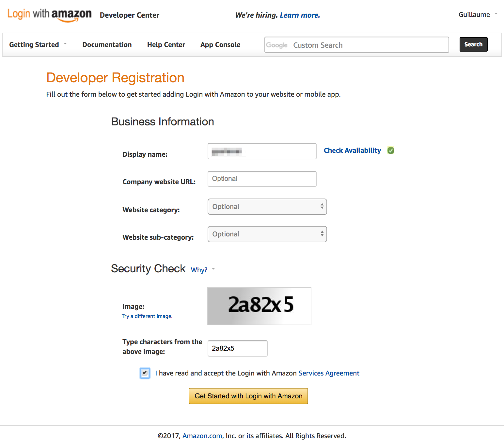Click Try a different image link

(147, 316)
